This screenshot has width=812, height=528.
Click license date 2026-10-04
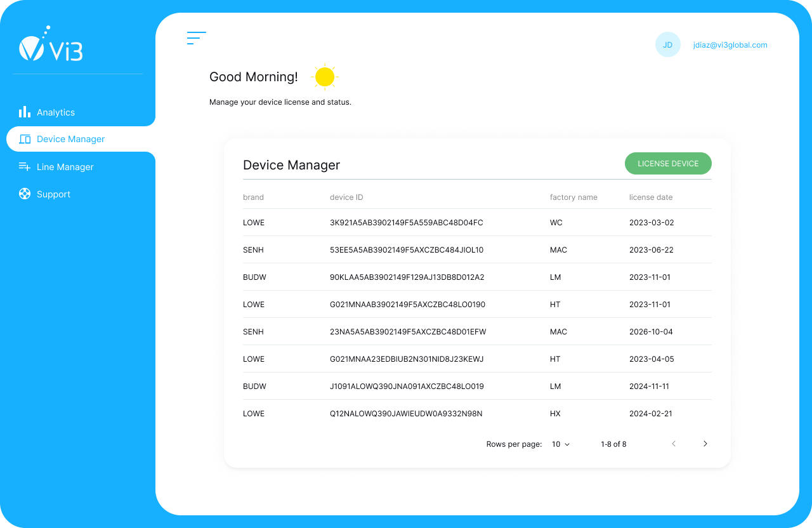tap(652, 332)
